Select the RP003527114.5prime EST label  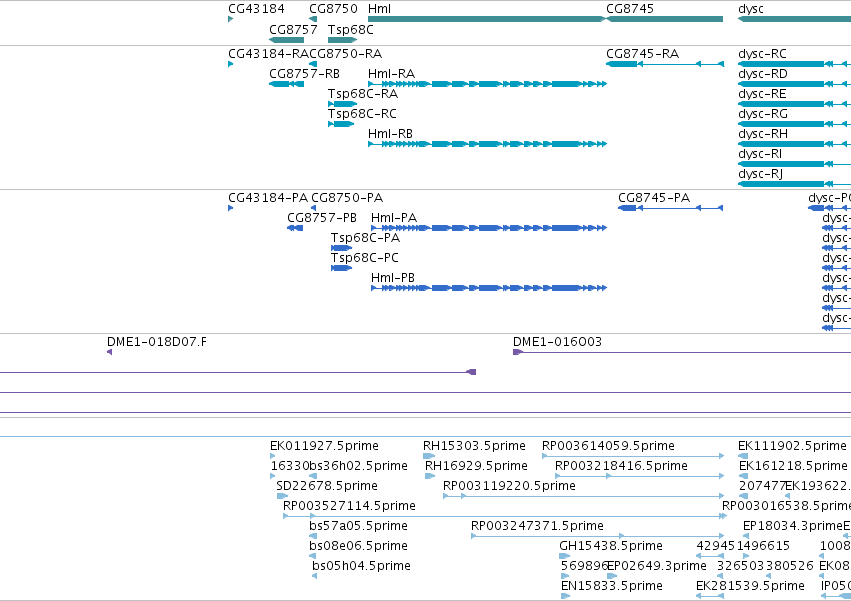pos(350,507)
